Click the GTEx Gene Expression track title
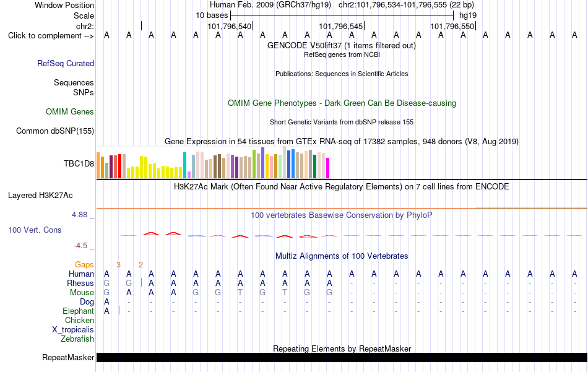588x372 pixels. click(x=342, y=142)
